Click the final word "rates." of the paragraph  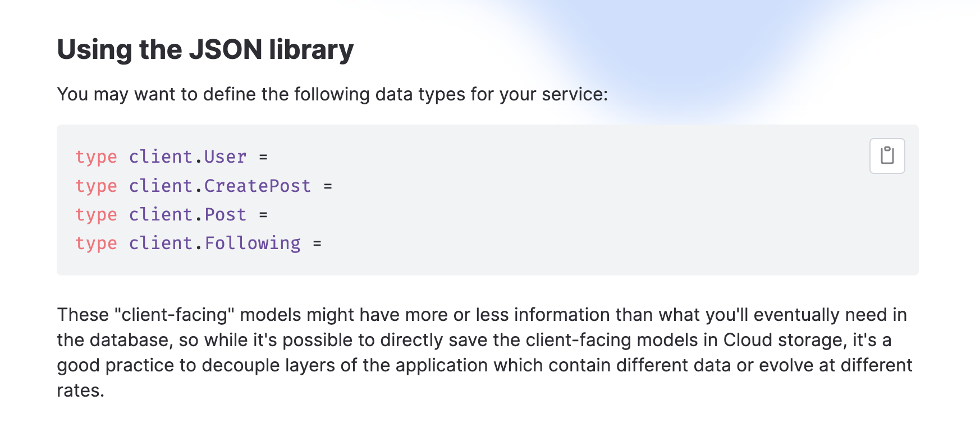tap(81, 390)
